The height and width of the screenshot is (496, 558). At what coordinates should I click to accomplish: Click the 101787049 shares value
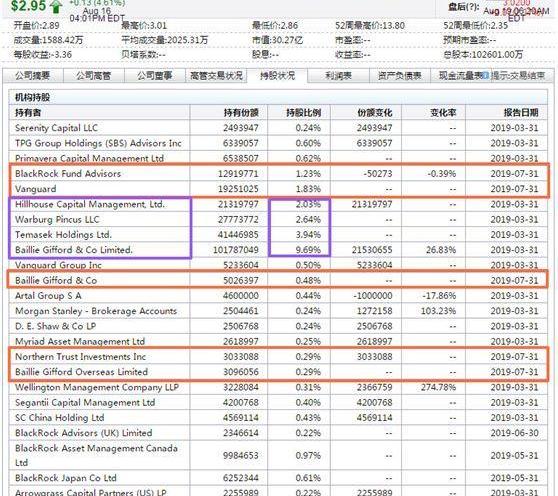(236, 250)
